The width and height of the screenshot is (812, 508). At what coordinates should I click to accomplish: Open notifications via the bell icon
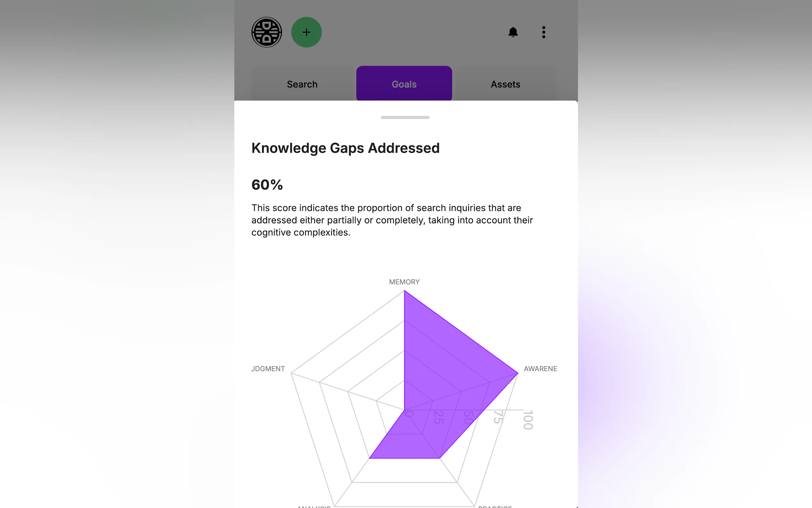click(513, 32)
